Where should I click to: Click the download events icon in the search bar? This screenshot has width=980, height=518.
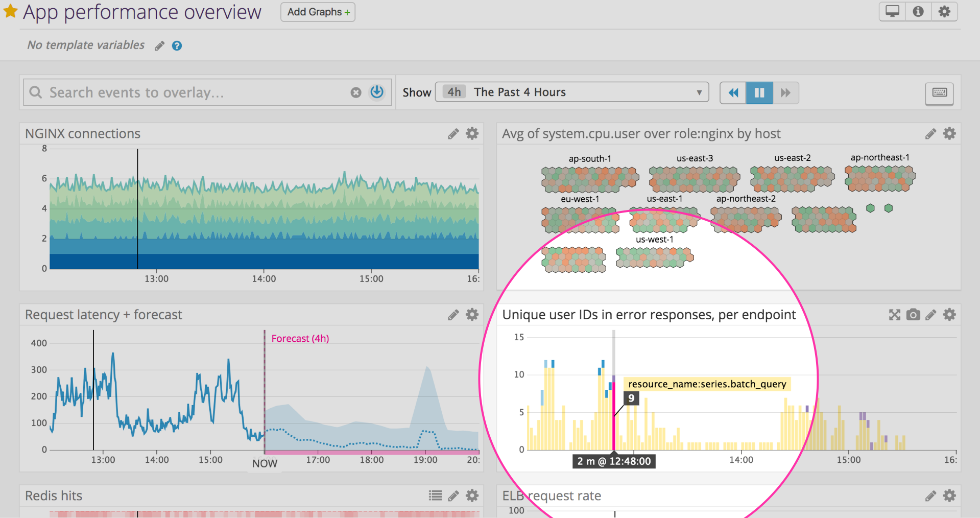(376, 92)
